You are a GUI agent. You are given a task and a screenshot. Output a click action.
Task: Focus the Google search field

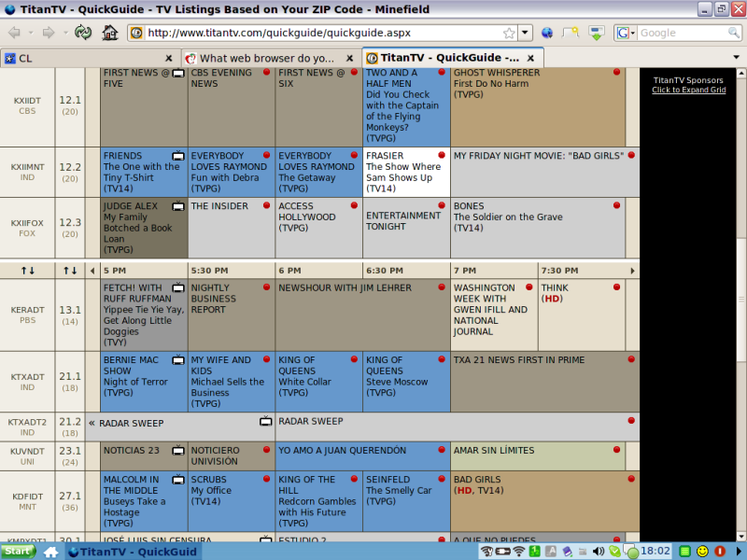pos(683,33)
